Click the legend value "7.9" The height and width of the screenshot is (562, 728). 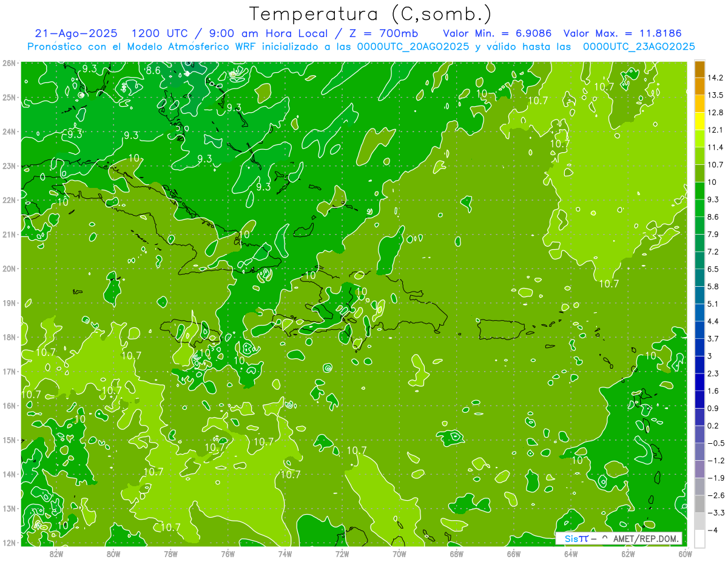(713, 234)
